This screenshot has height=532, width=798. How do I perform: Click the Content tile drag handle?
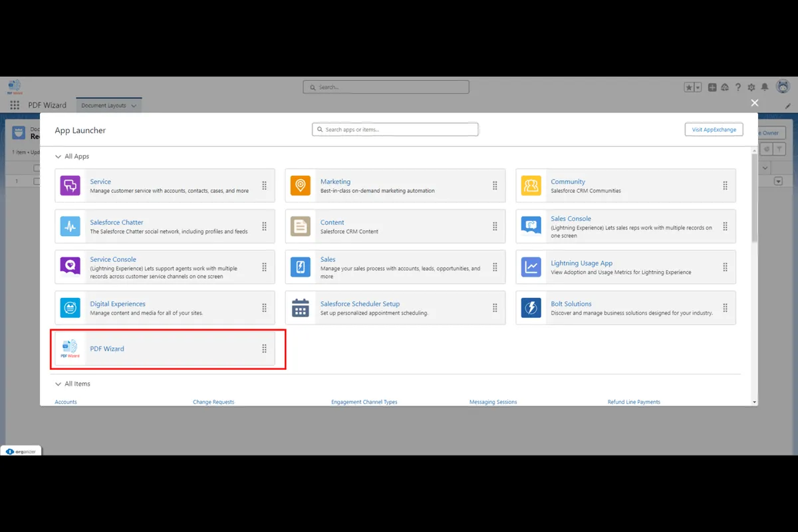coord(495,227)
